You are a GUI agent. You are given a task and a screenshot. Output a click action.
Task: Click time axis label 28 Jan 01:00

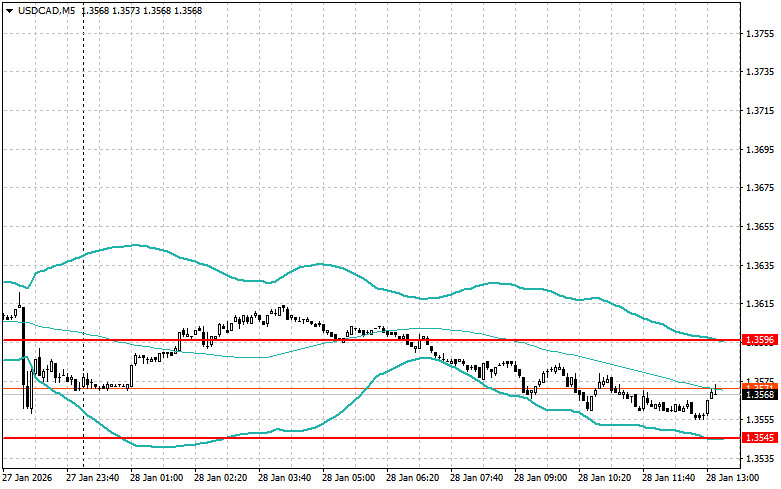coord(156,478)
